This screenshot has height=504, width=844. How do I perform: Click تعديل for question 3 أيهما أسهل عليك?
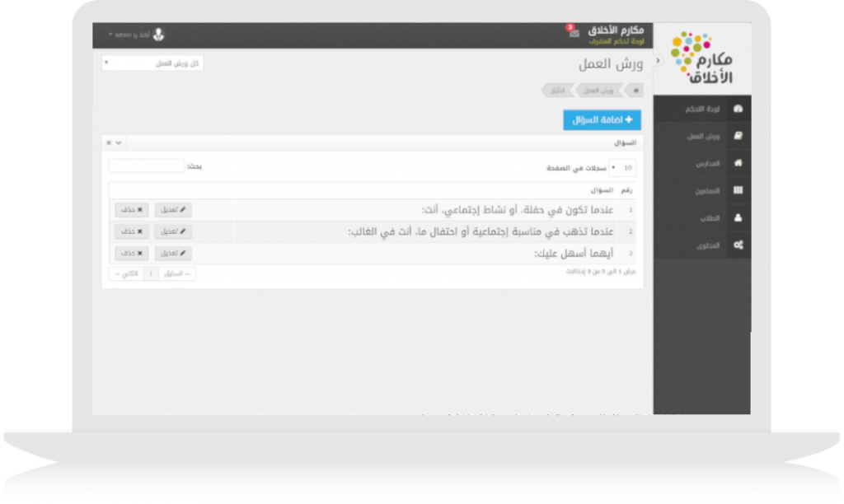tap(173, 253)
